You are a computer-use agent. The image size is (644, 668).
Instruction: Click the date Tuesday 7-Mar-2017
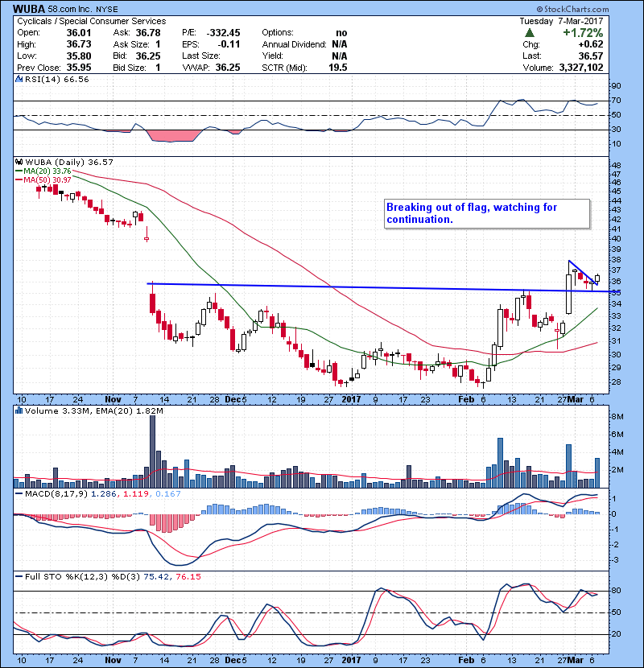click(561, 21)
